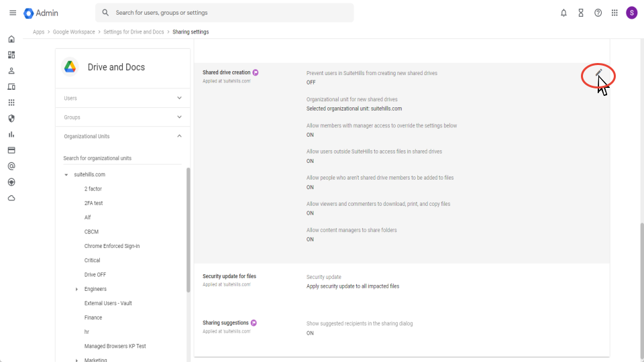The image size is (644, 362).
Task: Go to Google Workspace breadcrumb
Action: pos(74,32)
